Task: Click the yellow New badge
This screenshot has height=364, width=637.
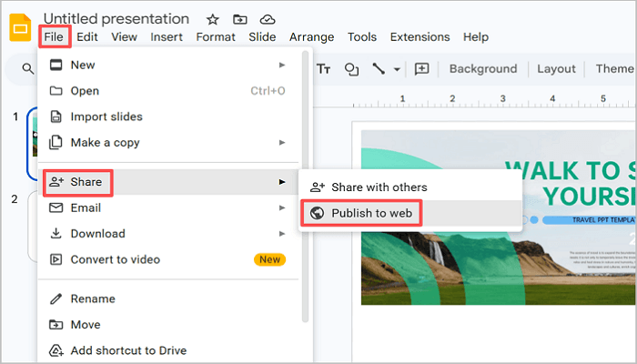Action: (x=269, y=259)
